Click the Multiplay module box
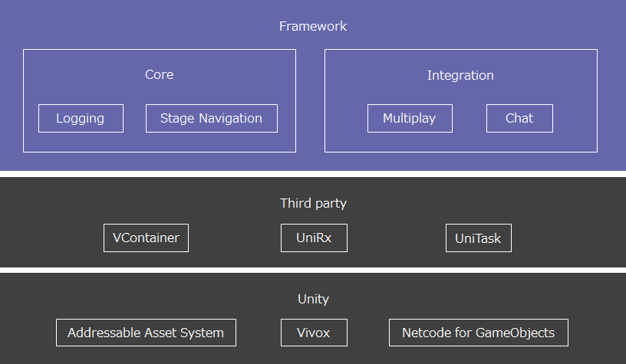626x364 pixels. tap(410, 119)
